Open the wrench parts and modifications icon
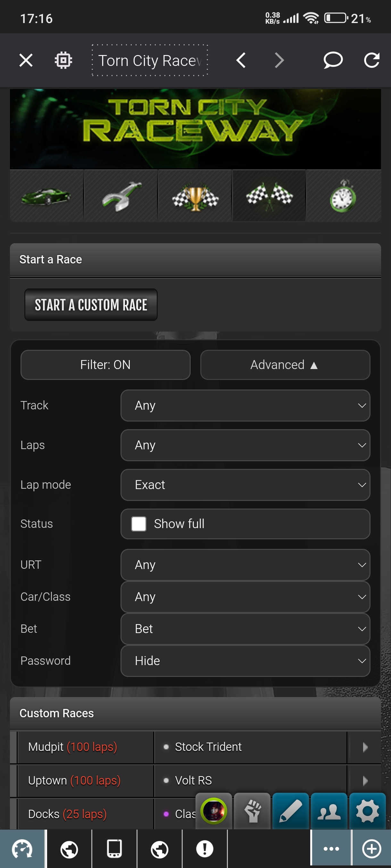This screenshot has height=868, width=391. pyautogui.click(x=121, y=196)
